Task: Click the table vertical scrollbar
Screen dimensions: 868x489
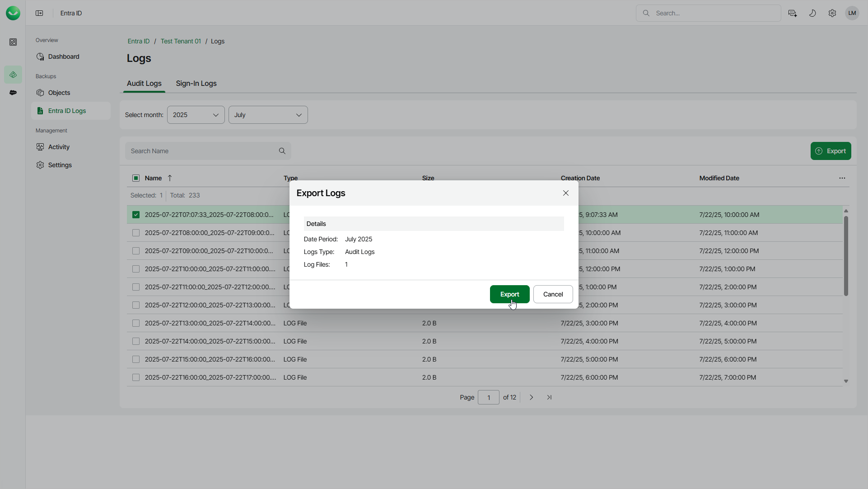Action: [846, 256]
